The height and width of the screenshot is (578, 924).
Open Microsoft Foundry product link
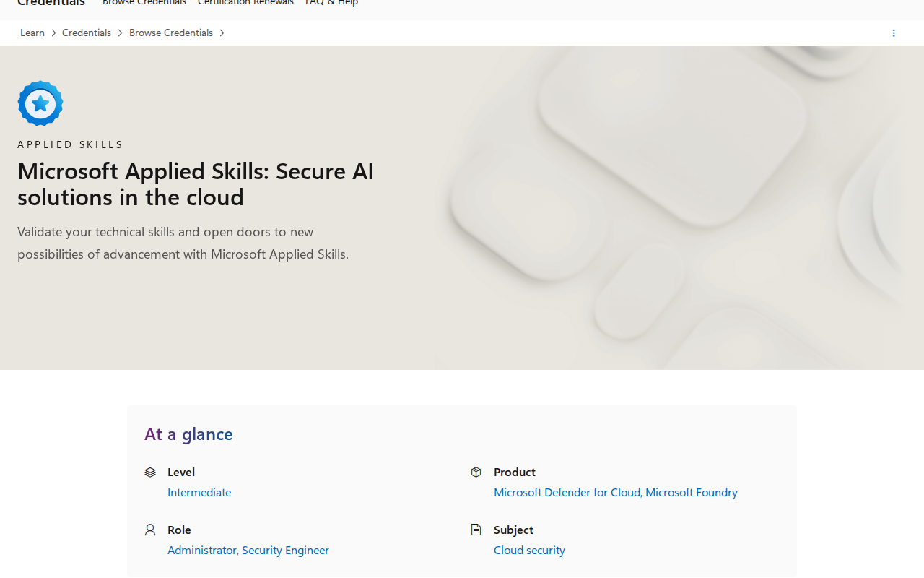692,492
